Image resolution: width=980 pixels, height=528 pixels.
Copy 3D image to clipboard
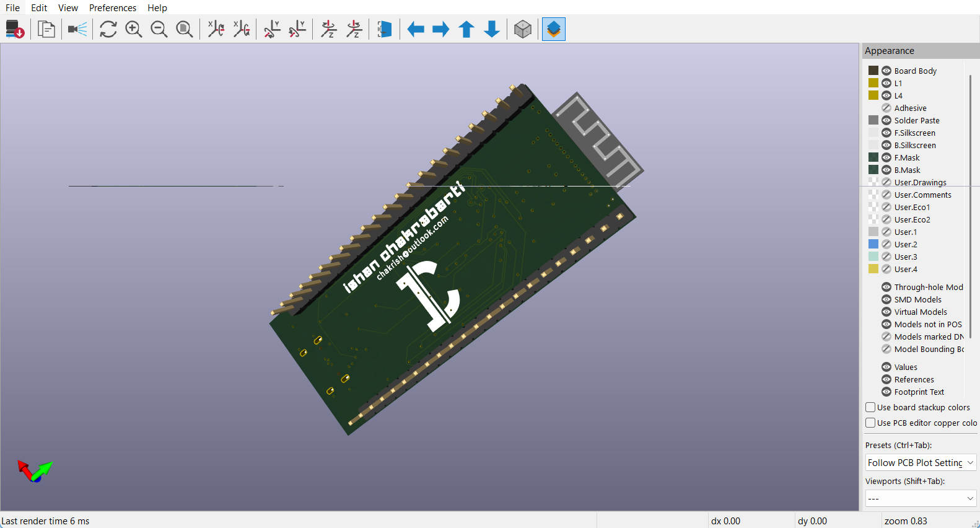(x=46, y=29)
